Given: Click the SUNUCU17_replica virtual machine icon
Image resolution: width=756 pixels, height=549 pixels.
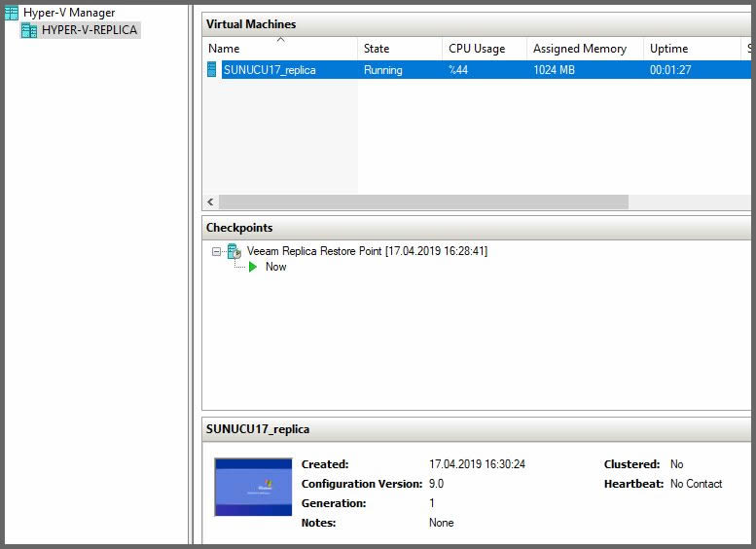Looking at the screenshot, I should point(211,70).
